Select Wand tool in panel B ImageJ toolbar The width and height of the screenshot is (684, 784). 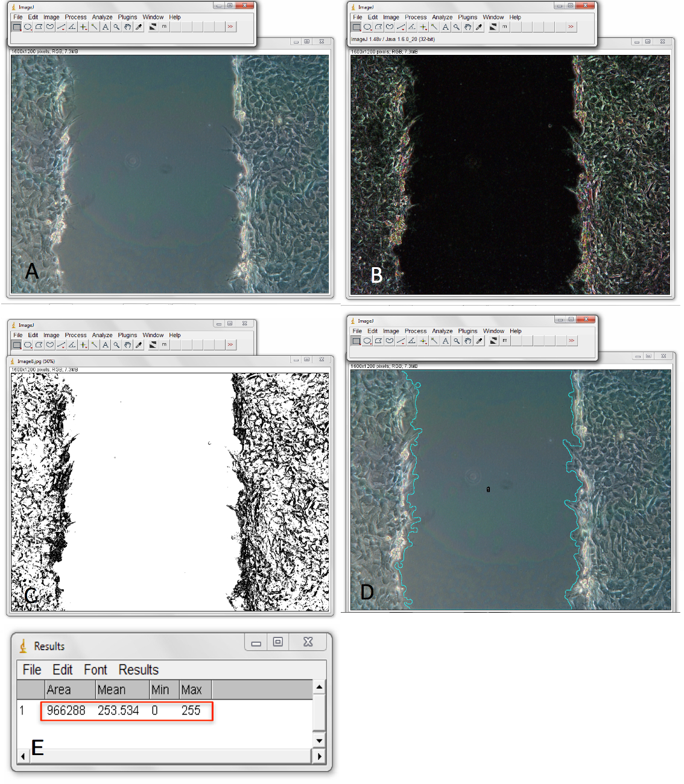(x=434, y=27)
